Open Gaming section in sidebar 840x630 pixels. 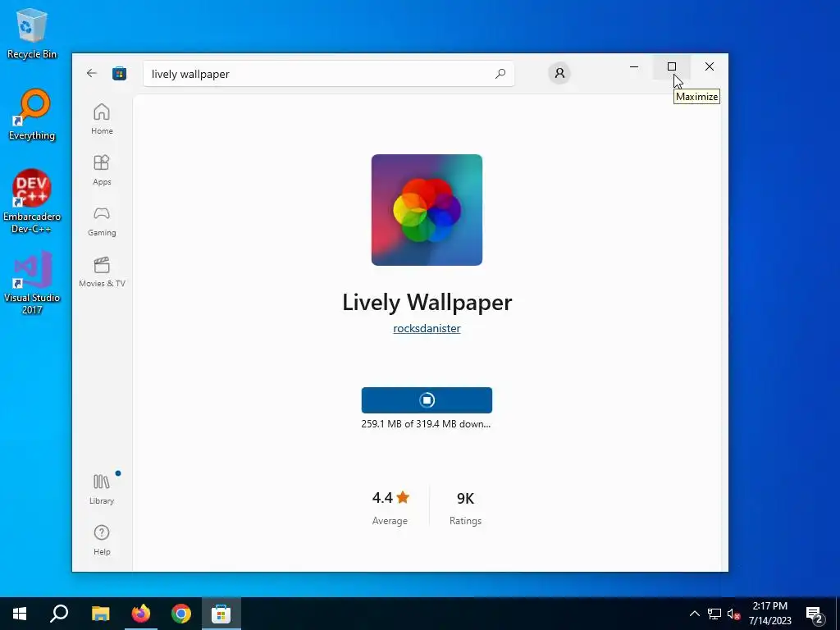(x=102, y=221)
